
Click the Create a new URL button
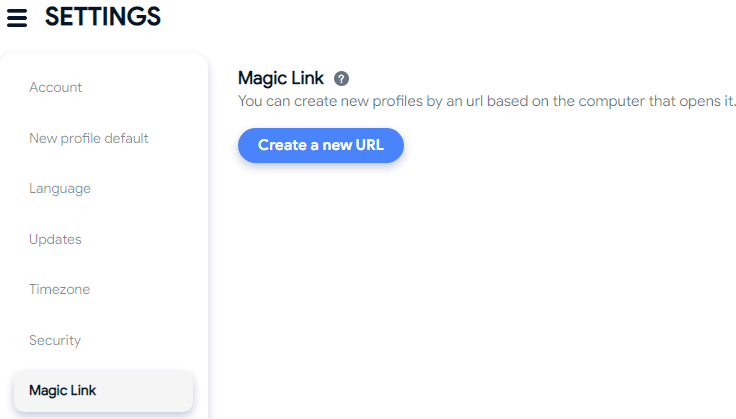[x=321, y=145]
